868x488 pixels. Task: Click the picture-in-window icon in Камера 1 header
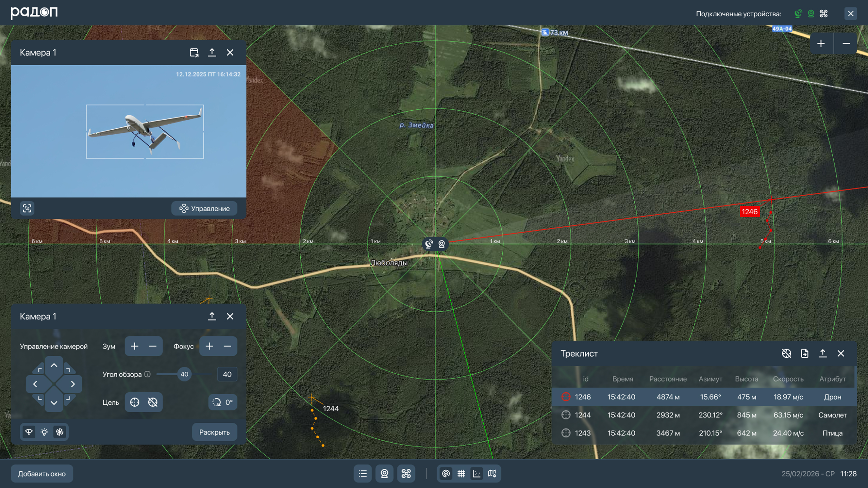click(194, 52)
